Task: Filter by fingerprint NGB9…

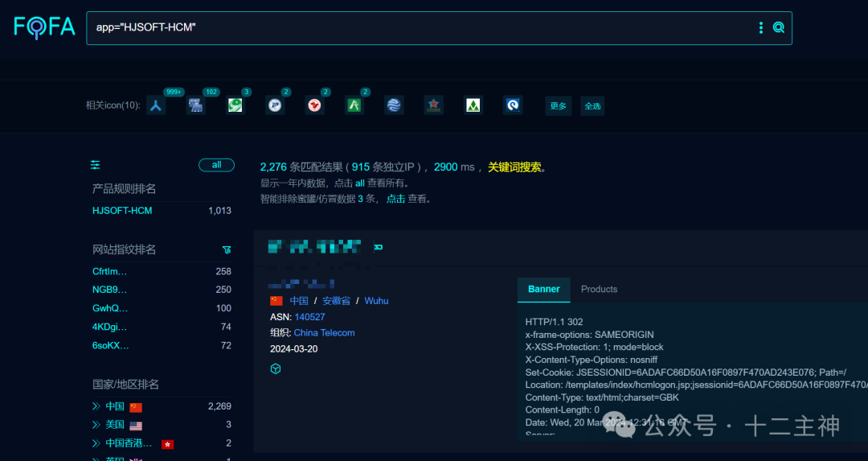Action: pos(109,290)
